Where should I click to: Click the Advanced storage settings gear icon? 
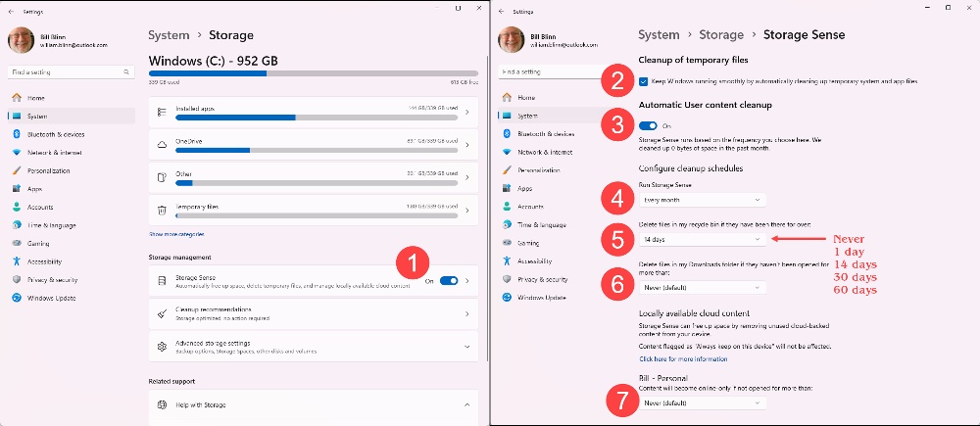pyautogui.click(x=162, y=346)
